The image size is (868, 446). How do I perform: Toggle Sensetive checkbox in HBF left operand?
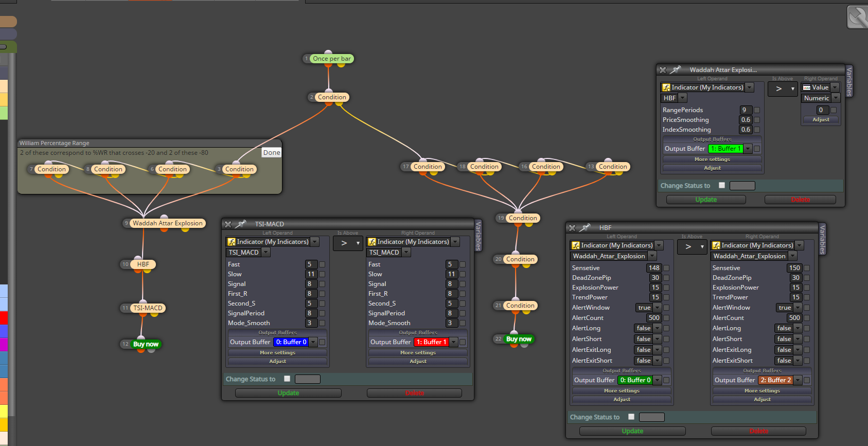tap(666, 268)
